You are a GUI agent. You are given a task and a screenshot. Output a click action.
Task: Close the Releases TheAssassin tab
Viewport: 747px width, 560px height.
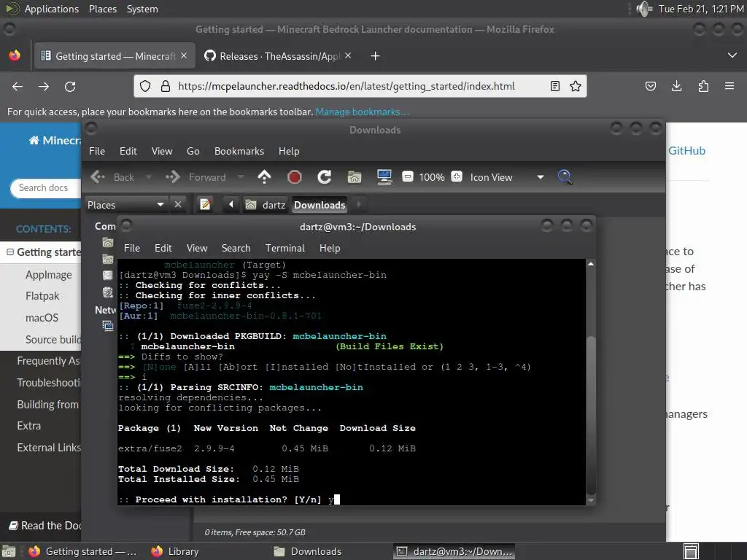348,55
